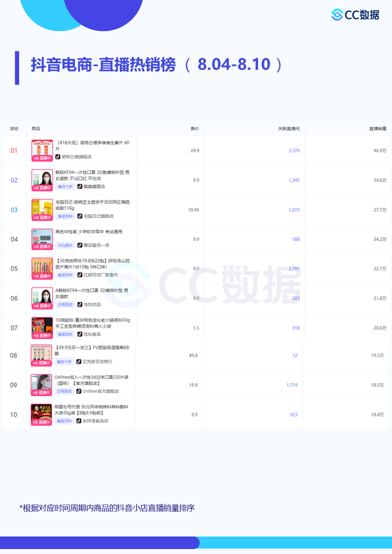This screenshot has width=392, height=554.
Task: Open linked livestream count 188
Action: (x=296, y=239)
